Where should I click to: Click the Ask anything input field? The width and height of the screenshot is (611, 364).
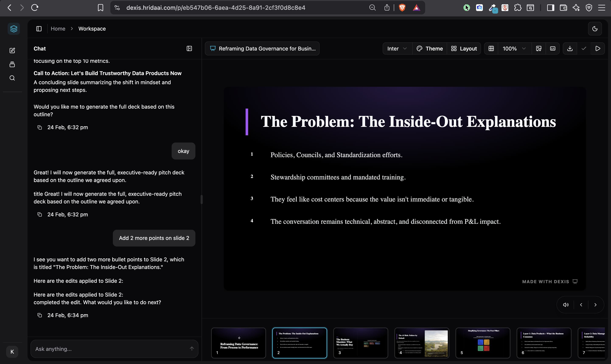[110, 349]
